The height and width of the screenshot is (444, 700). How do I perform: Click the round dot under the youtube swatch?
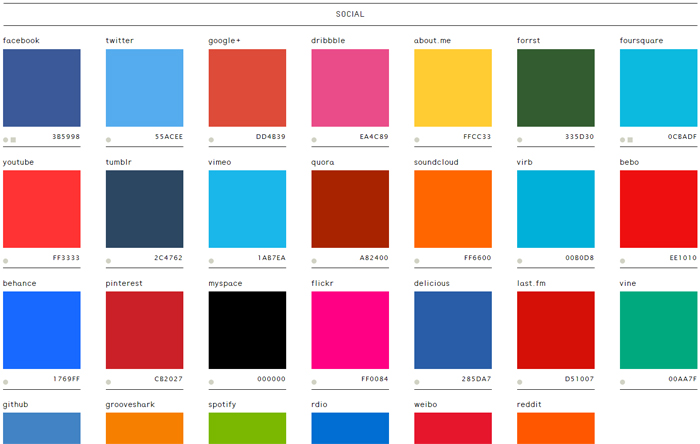pos(6,261)
